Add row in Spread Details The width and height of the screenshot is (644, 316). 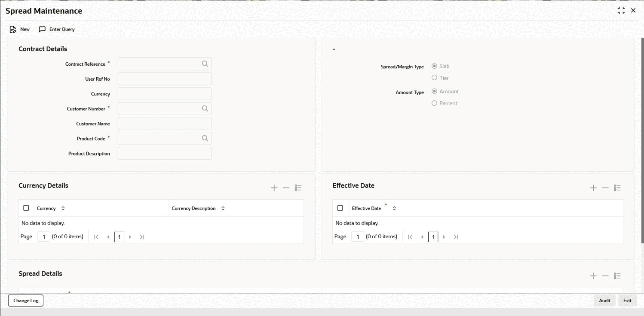593,276
